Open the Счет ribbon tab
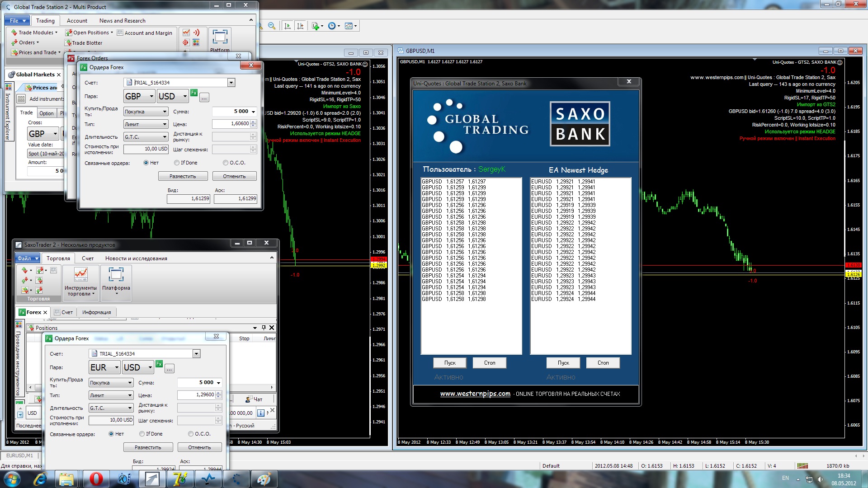Screen dimensions: 868x488 (88, 258)
